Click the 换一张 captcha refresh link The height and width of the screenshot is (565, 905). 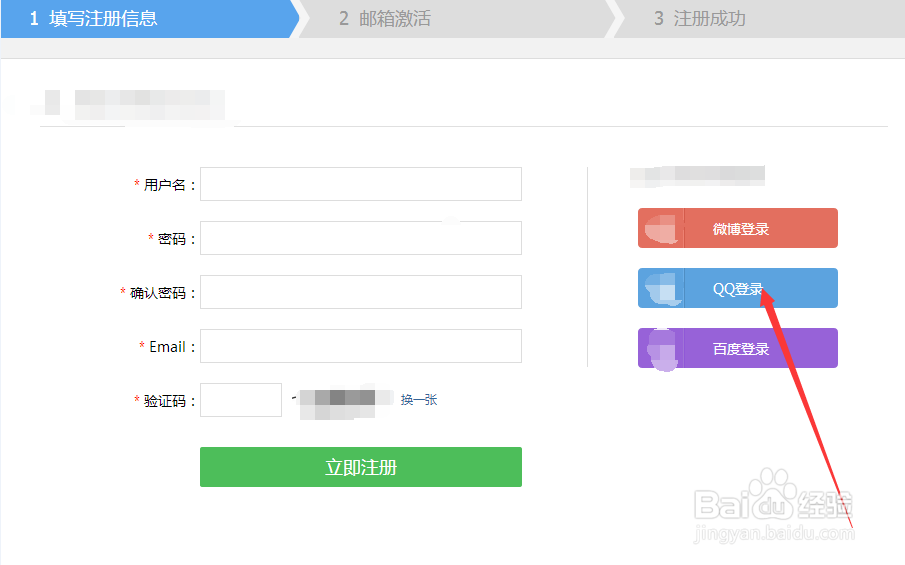pyautogui.click(x=418, y=399)
